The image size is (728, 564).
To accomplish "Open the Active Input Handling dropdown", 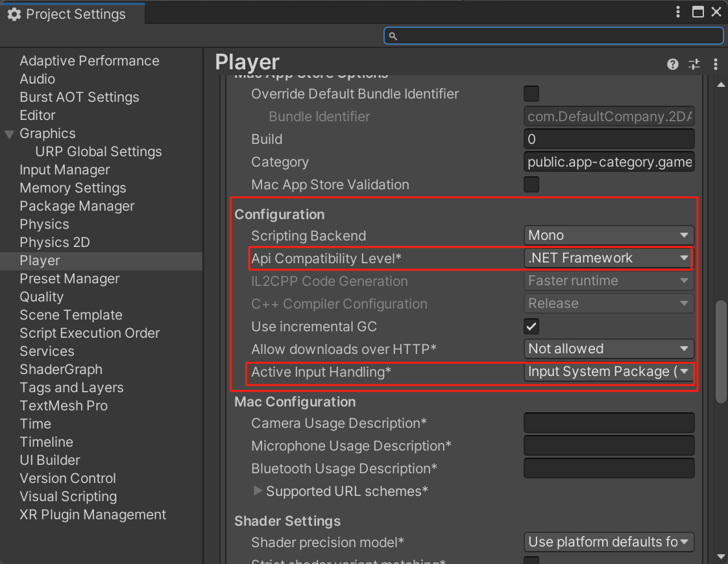I will click(x=608, y=372).
